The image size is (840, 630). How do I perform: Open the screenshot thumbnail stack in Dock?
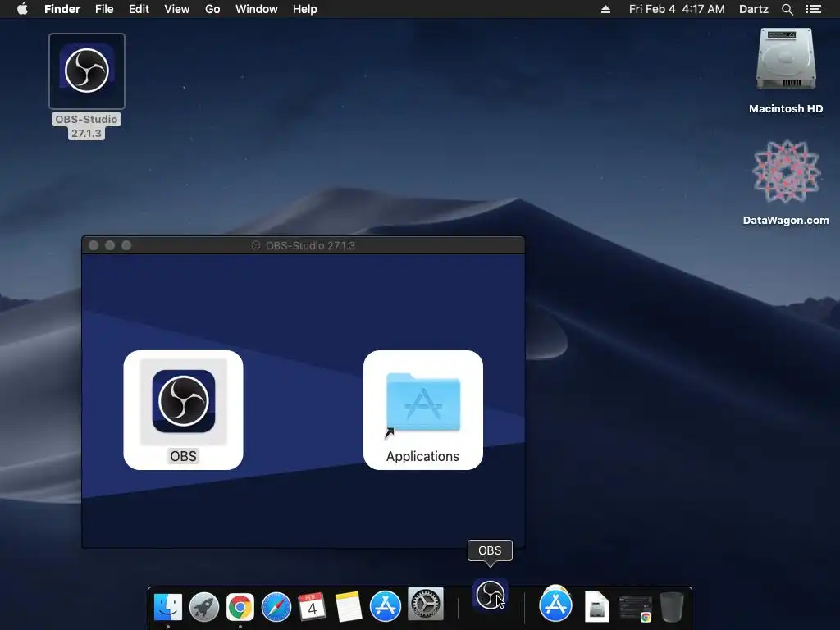636,608
